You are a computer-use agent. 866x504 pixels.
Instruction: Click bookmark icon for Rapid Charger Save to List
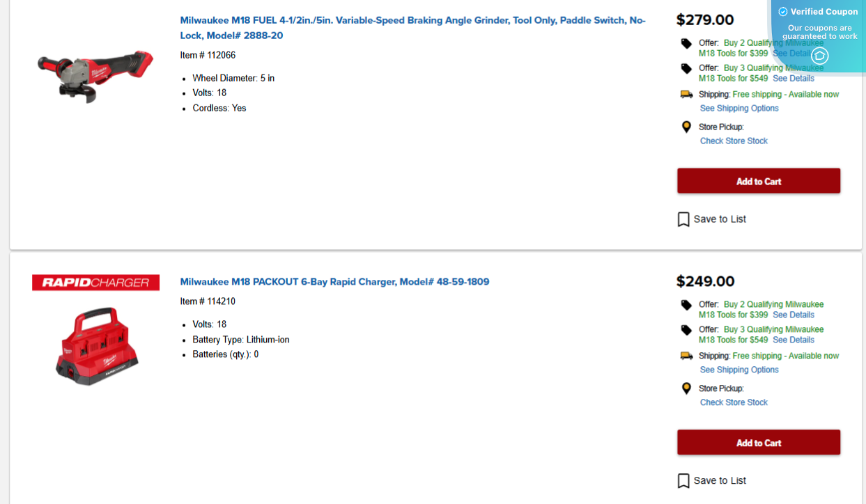[683, 481]
